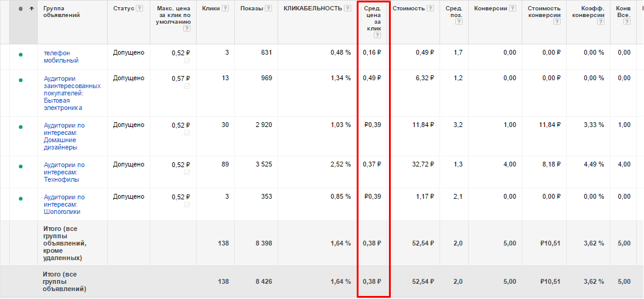Click help icon next to Стоимость header
The height and width of the screenshot is (299, 644).
(x=430, y=9)
